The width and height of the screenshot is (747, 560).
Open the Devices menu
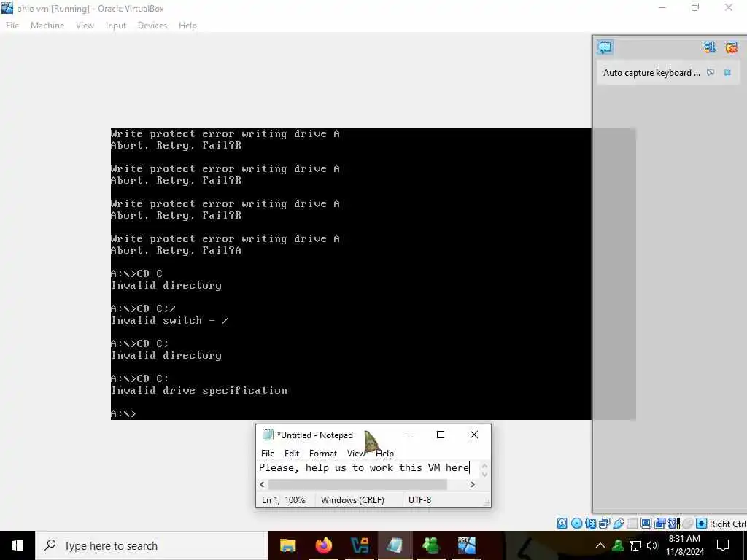point(152,26)
